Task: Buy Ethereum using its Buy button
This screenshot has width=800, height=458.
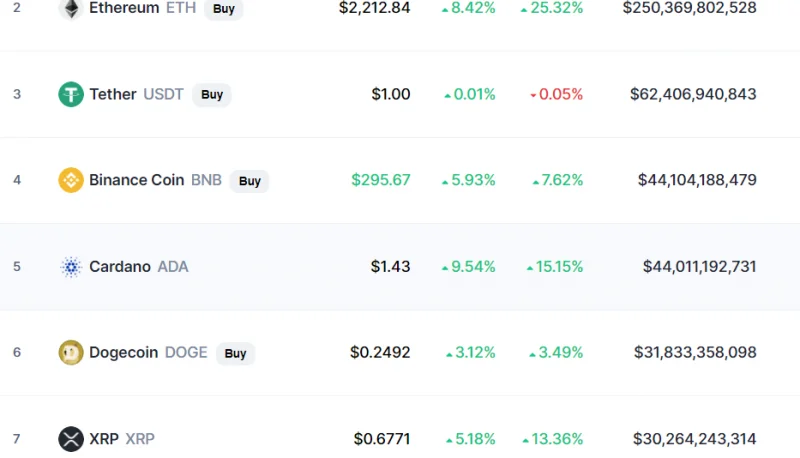Action: pos(223,9)
